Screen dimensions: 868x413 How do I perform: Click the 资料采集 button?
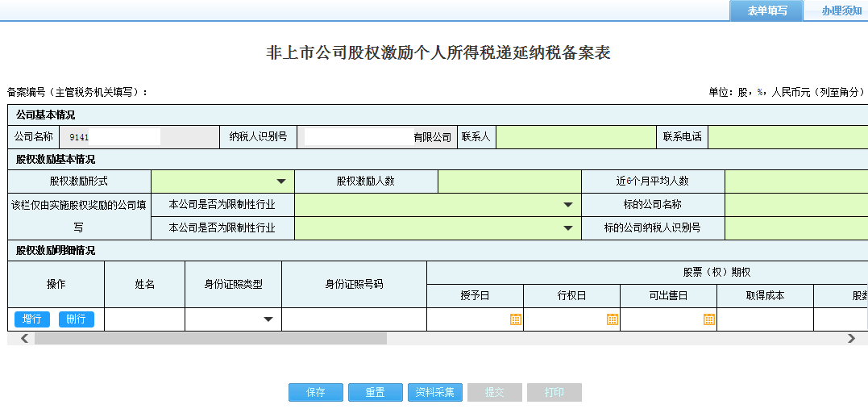[x=434, y=393]
